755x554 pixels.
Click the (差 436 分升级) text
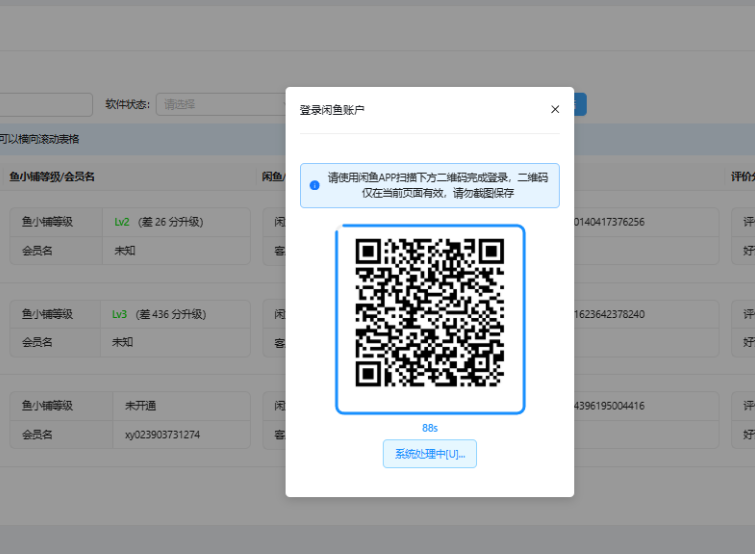[171, 314]
